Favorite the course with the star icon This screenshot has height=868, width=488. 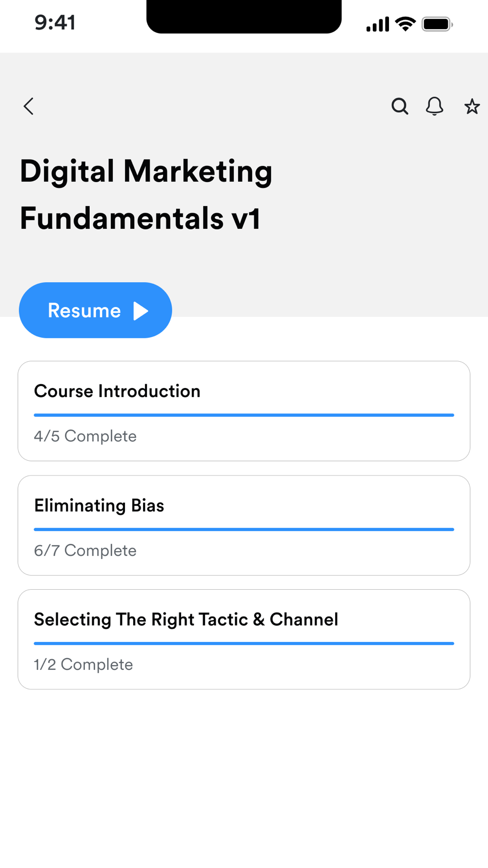pos(472,106)
